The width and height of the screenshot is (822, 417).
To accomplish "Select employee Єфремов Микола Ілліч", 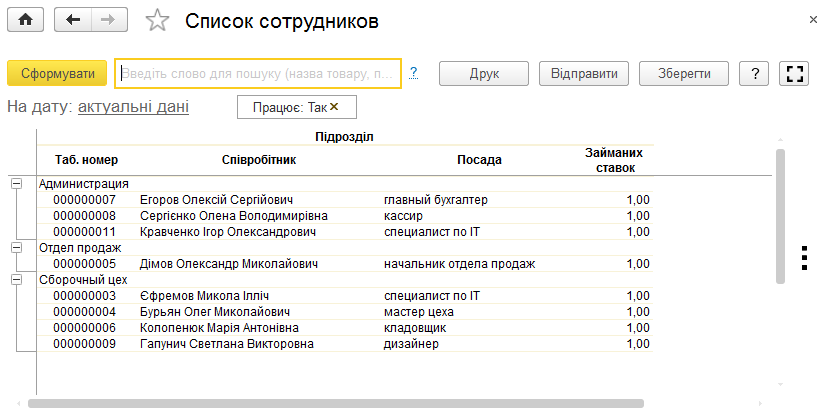I will [x=204, y=296].
